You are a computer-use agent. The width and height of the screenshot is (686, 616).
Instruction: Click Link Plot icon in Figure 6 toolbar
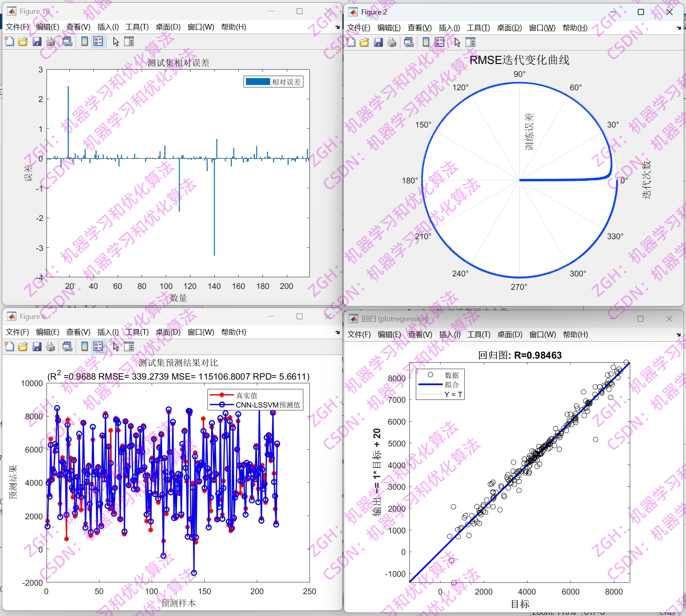[68, 346]
